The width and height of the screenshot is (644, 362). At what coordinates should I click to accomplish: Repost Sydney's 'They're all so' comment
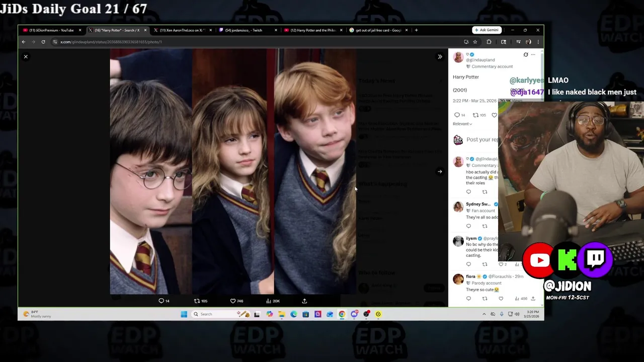(x=485, y=226)
